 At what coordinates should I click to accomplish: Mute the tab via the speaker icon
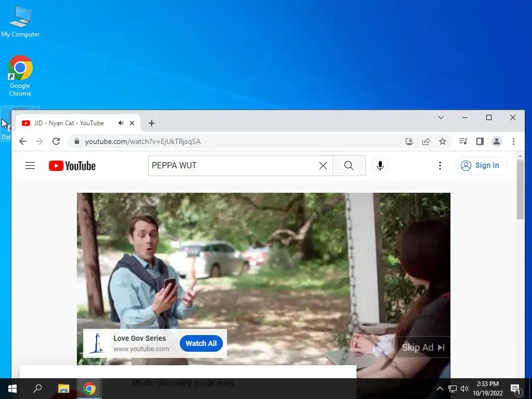[121, 123]
